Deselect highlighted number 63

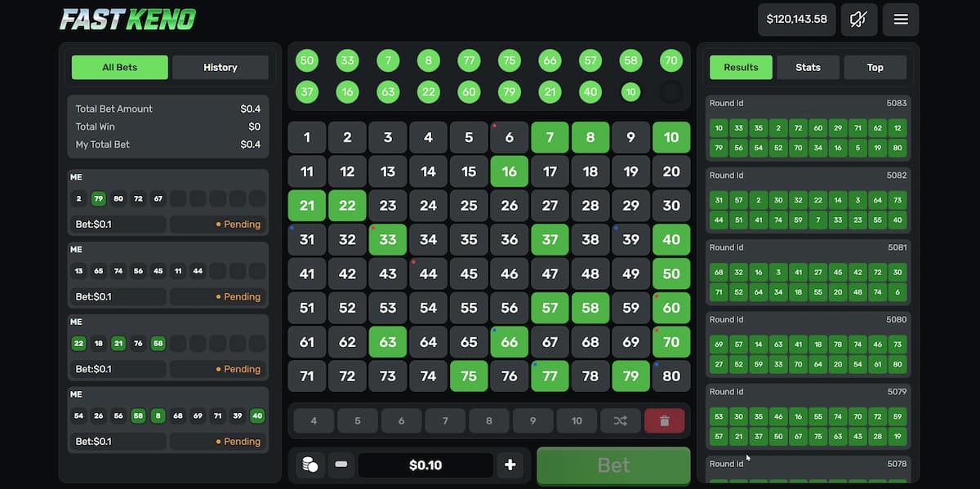coord(388,342)
